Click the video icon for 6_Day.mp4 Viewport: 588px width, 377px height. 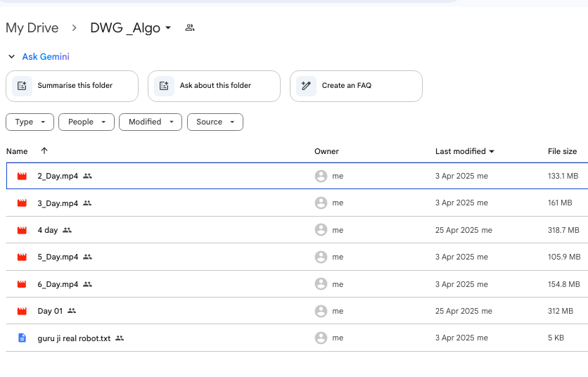(x=22, y=284)
